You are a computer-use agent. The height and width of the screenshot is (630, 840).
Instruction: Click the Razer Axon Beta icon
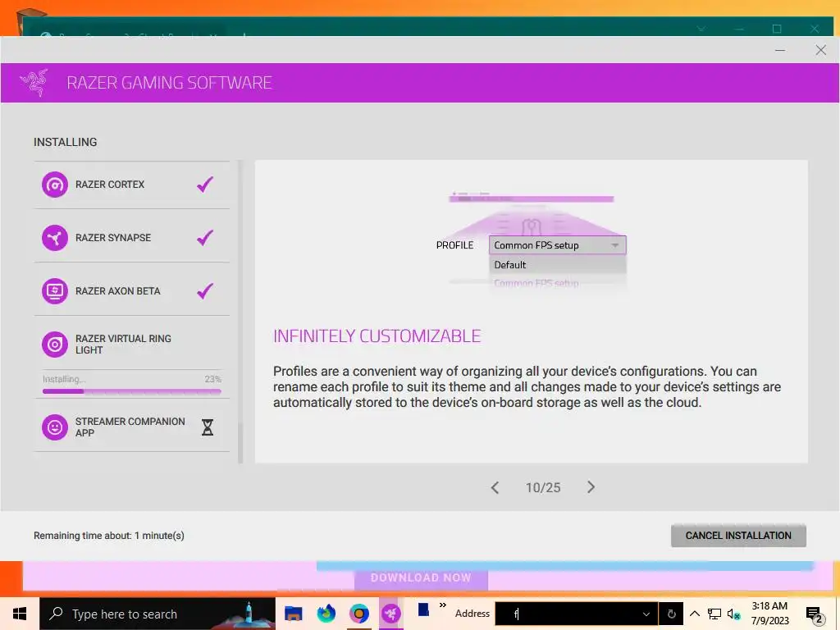55,291
